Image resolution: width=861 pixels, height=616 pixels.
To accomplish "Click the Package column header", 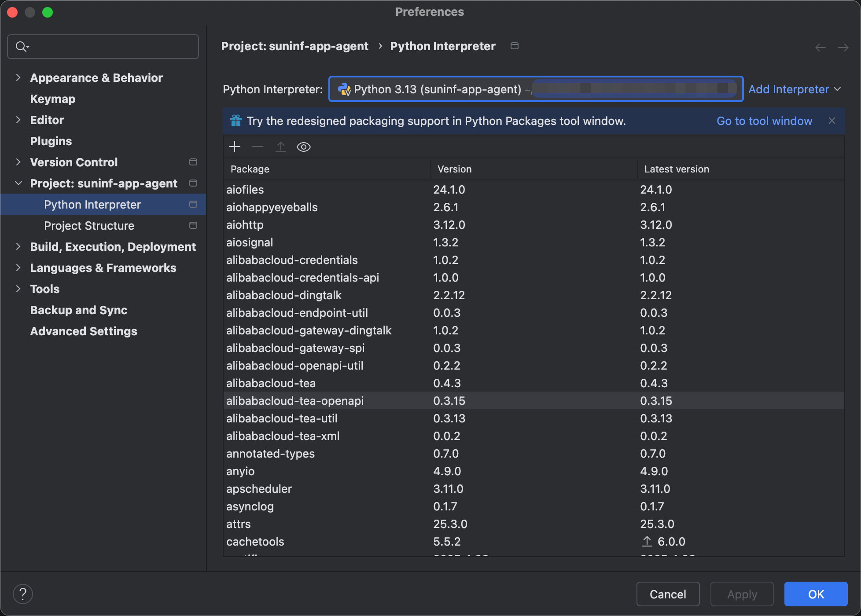I will pyautogui.click(x=327, y=169).
